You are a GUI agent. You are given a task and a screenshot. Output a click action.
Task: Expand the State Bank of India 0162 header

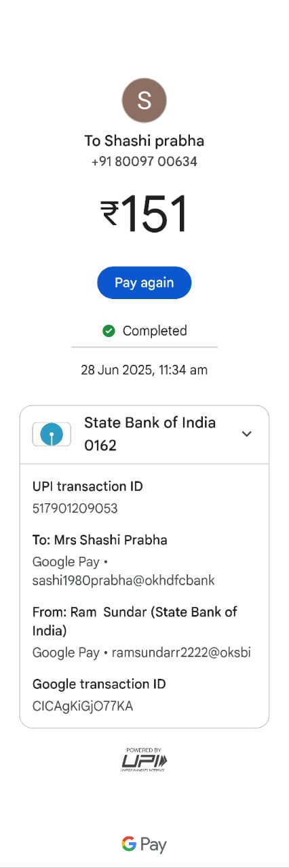pyautogui.click(x=144, y=435)
